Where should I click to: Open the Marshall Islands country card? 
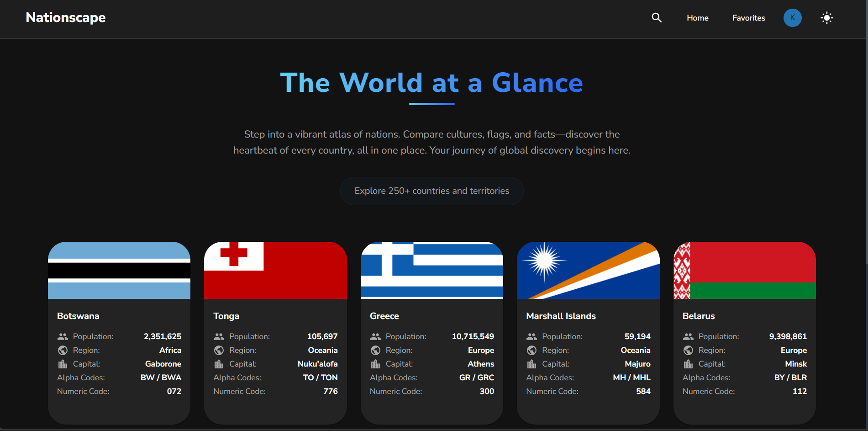[x=588, y=332]
